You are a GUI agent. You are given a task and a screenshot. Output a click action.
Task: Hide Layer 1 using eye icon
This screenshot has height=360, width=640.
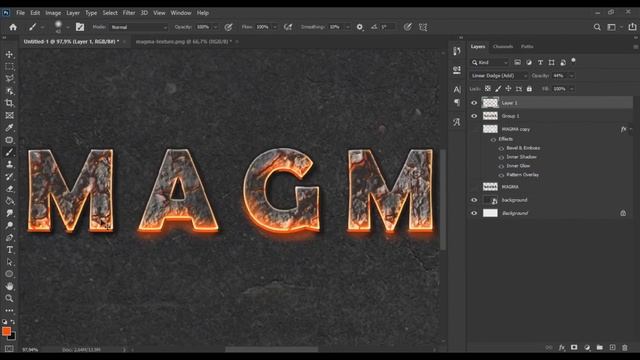tap(474, 103)
